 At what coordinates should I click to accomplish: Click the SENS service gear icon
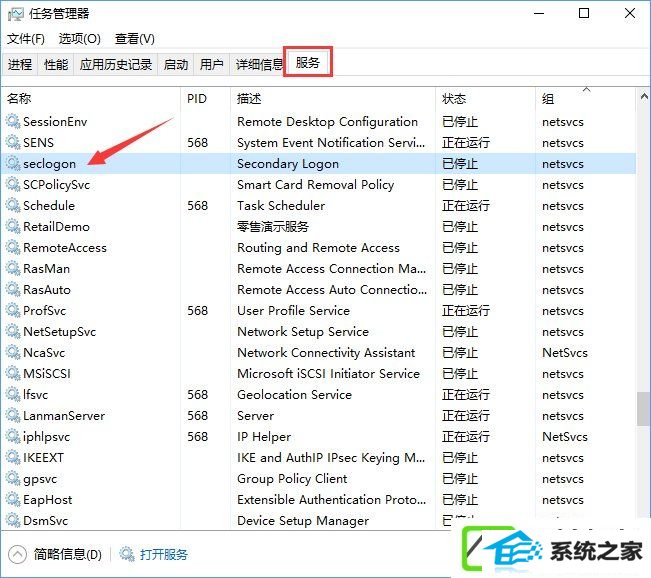[13, 142]
